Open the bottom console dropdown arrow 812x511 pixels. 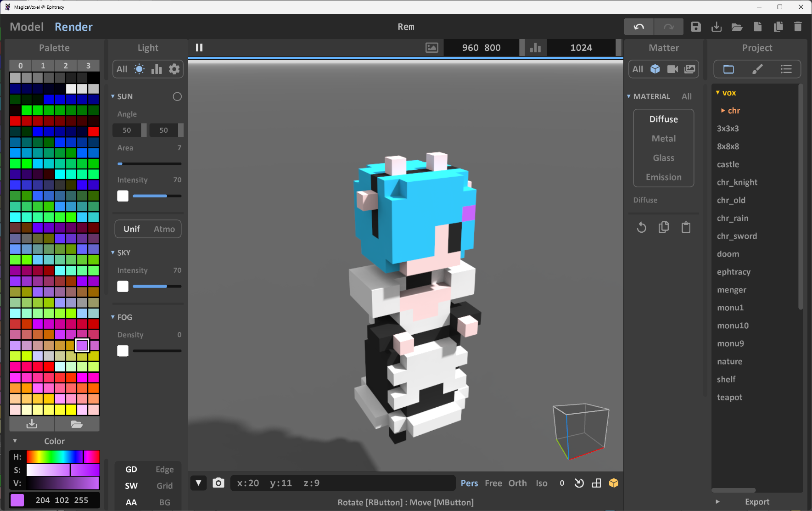click(x=198, y=483)
